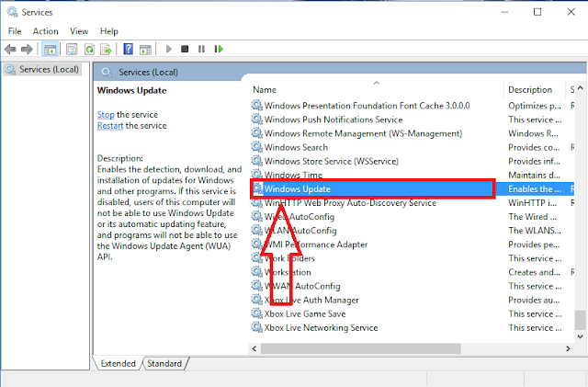Click the Pause Service icon

coord(201,49)
